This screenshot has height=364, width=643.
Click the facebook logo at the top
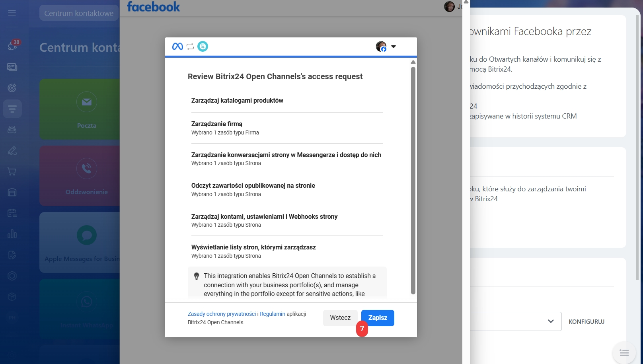tap(153, 7)
